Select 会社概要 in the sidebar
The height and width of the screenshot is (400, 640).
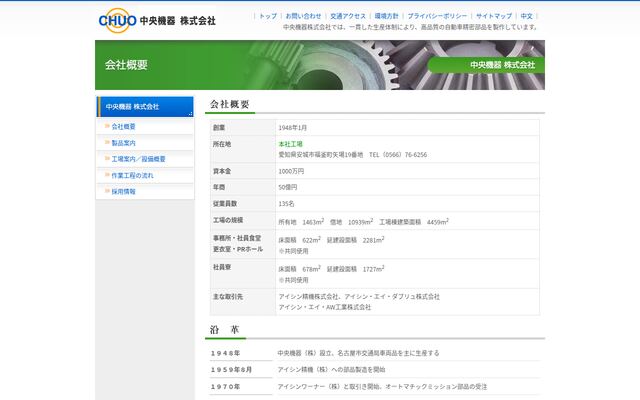pyautogui.click(x=123, y=127)
